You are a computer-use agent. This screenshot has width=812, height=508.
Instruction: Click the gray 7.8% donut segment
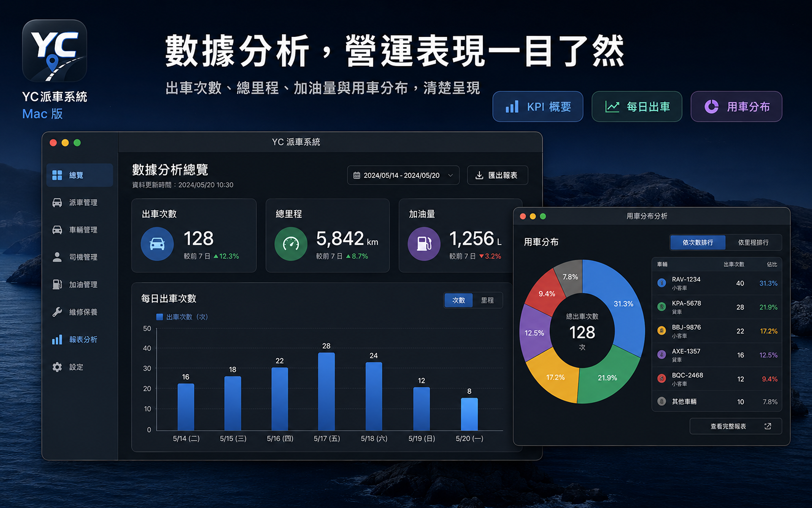(x=570, y=277)
